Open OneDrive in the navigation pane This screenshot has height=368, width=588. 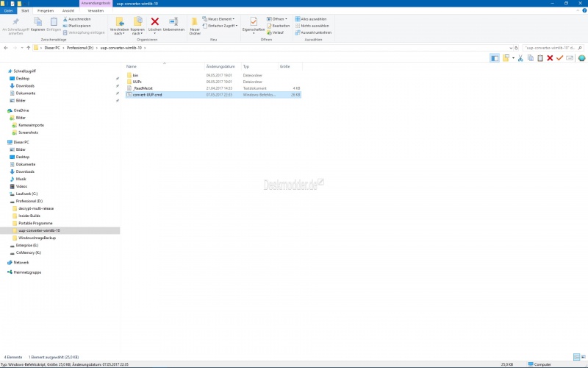(21, 110)
